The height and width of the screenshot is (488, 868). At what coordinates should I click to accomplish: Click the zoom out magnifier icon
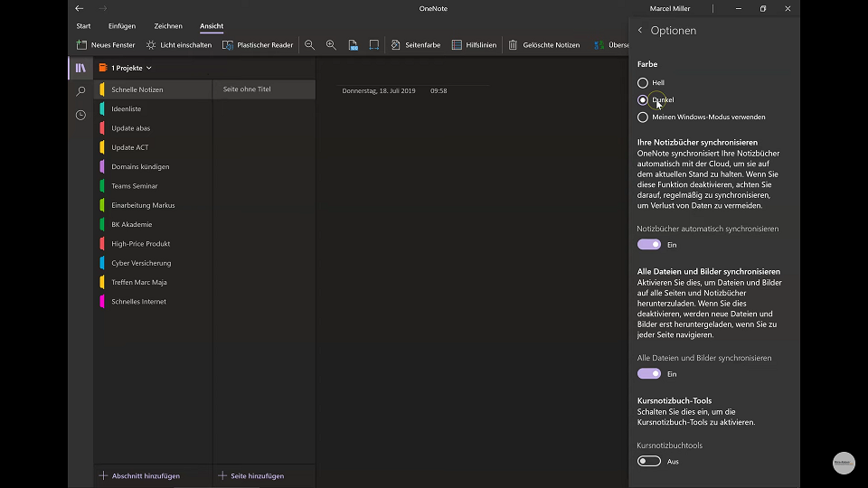point(309,45)
